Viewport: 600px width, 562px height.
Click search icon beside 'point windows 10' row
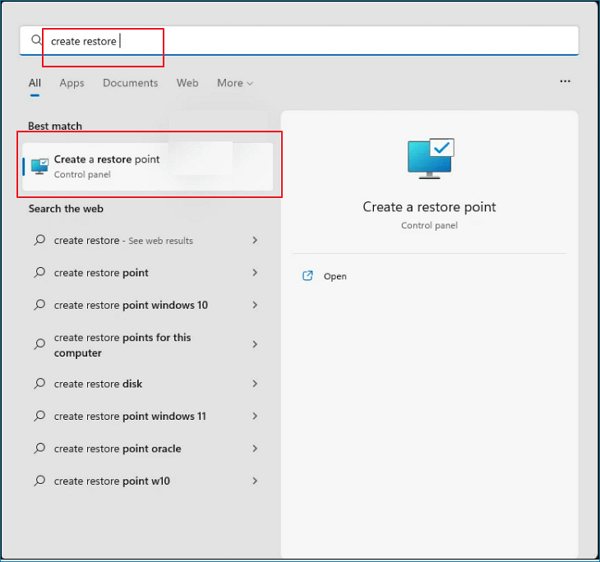39,305
